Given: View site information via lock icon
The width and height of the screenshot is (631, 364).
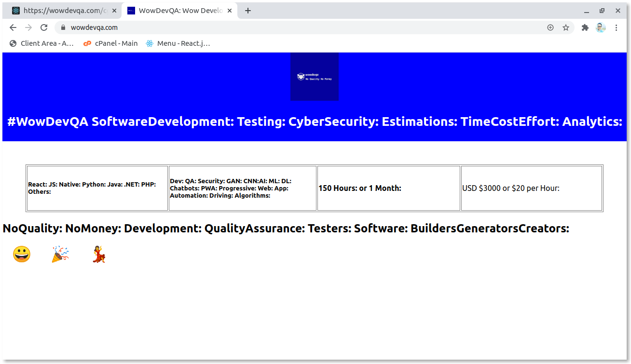Looking at the screenshot, I should [x=63, y=27].
